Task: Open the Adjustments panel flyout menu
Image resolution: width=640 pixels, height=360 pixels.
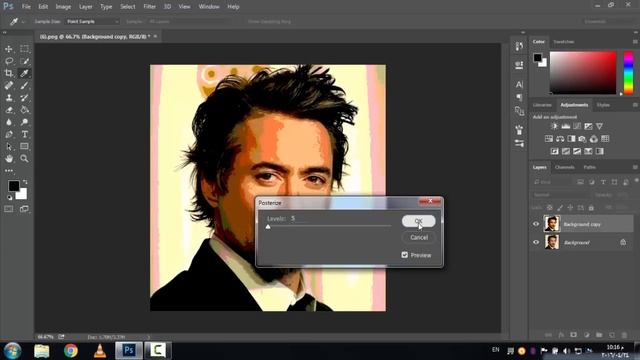Action: coord(635,105)
